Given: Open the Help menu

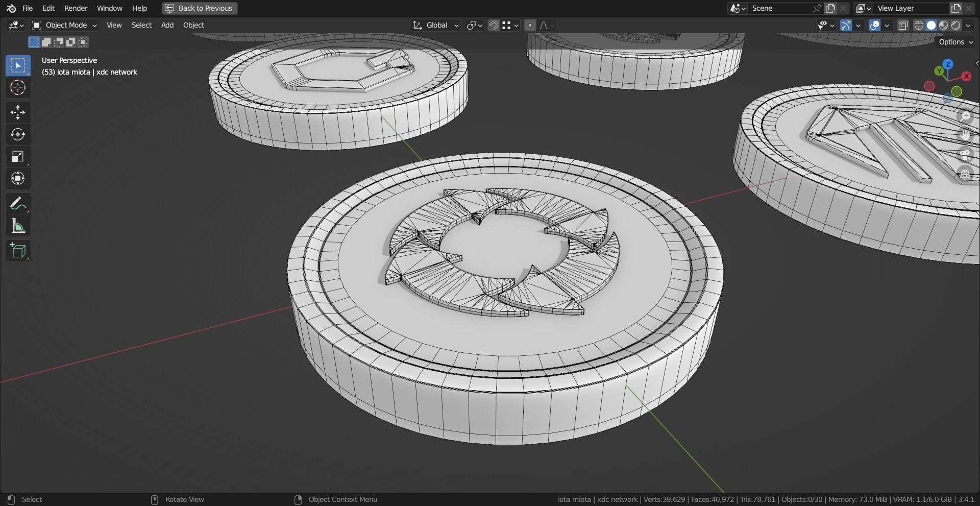Looking at the screenshot, I should 139,8.
